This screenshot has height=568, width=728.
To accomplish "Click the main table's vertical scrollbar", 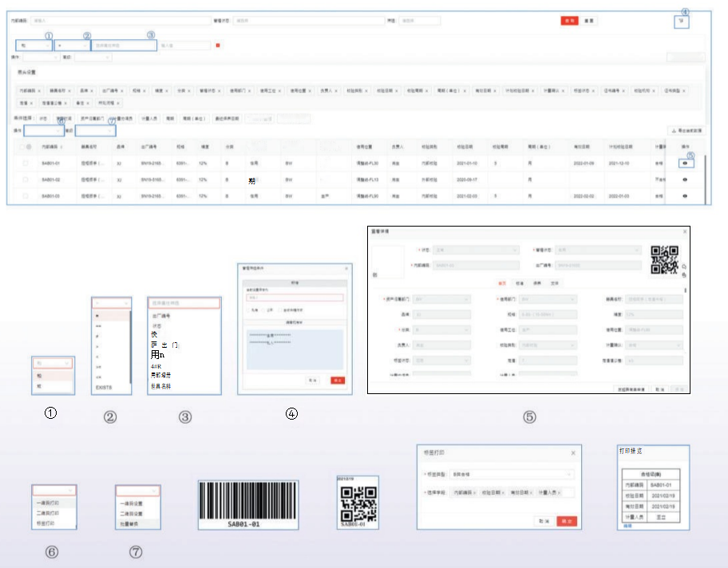I will tap(706, 179).
